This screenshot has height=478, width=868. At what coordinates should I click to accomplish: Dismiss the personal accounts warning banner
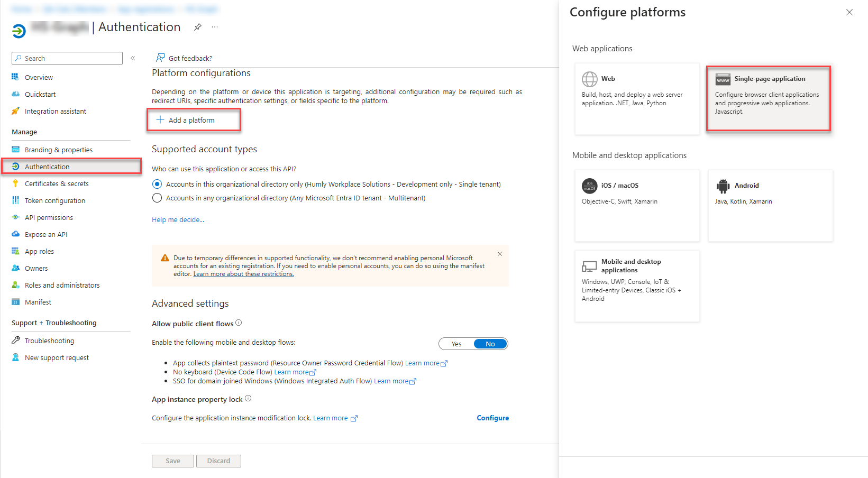(x=500, y=254)
